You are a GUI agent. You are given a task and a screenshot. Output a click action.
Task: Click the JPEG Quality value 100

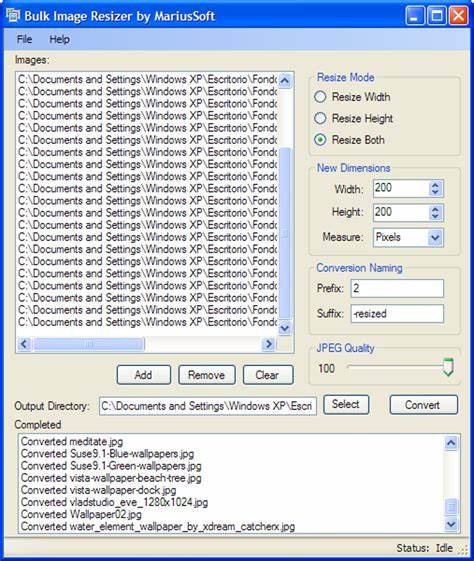point(326,369)
